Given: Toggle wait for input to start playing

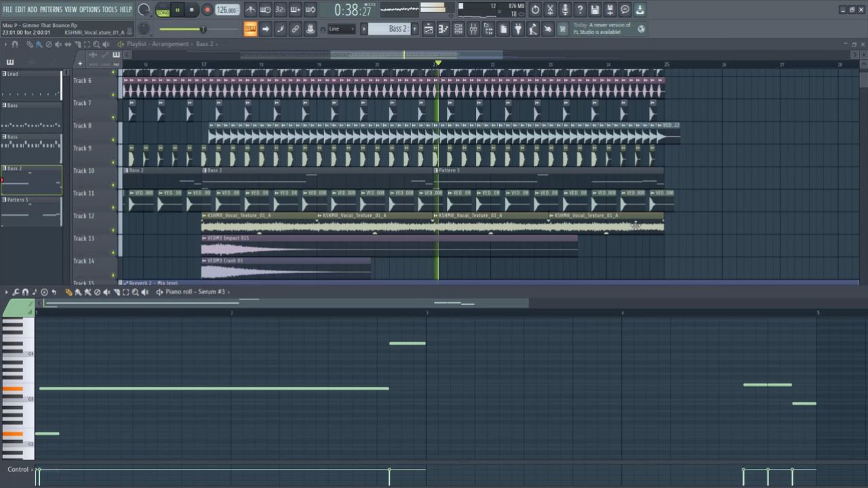Looking at the screenshot, I should [x=265, y=10].
